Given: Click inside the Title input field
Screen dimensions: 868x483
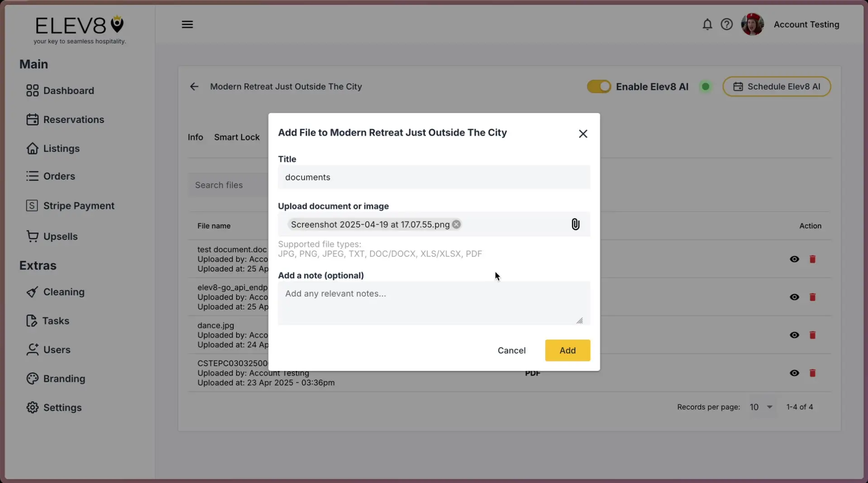Looking at the screenshot, I should pos(434,177).
